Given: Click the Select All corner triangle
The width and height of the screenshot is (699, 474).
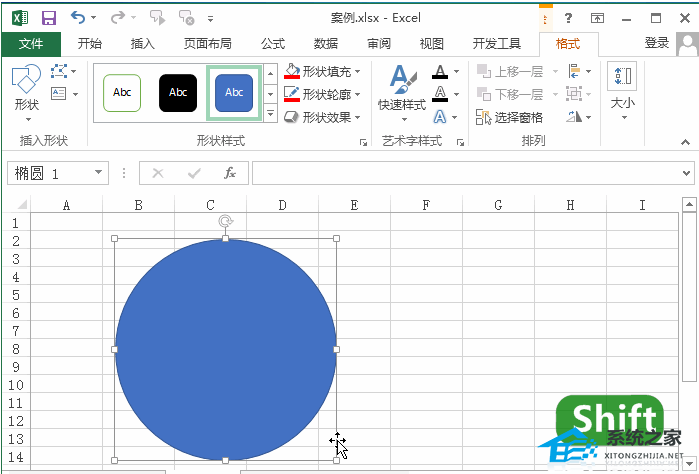Looking at the screenshot, I should click(x=21, y=205).
